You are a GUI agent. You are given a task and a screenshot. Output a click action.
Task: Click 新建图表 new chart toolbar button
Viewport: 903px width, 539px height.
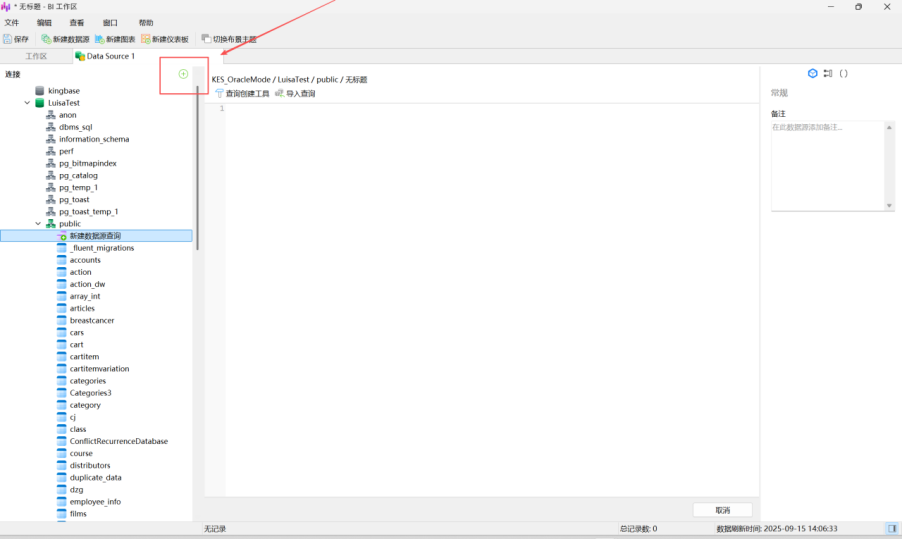coord(115,39)
